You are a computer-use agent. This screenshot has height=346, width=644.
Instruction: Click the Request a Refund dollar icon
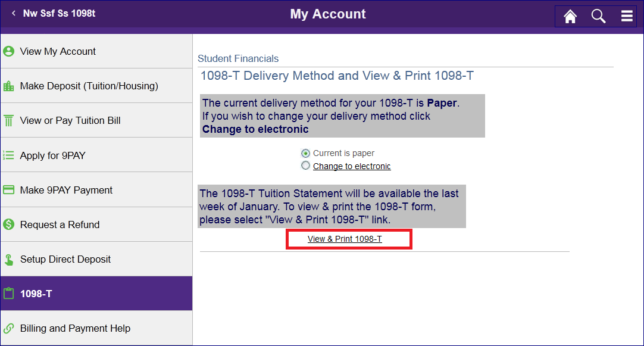(x=8, y=225)
